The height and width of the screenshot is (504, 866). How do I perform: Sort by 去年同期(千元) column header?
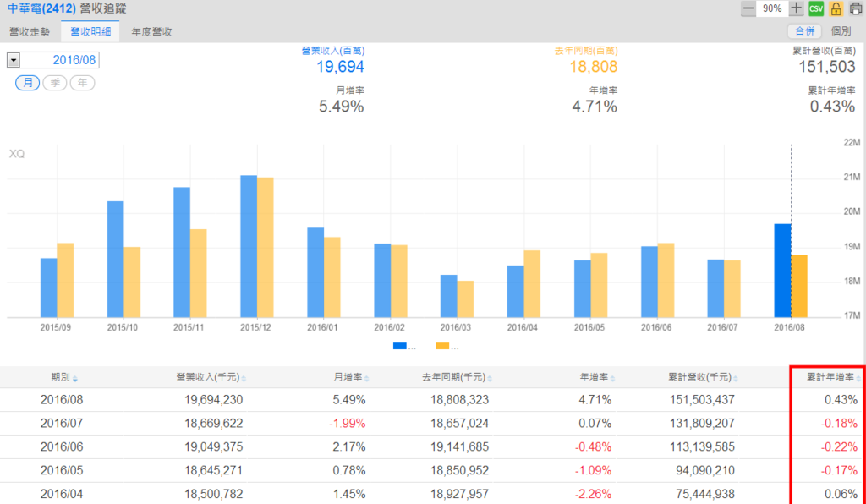point(458,378)
